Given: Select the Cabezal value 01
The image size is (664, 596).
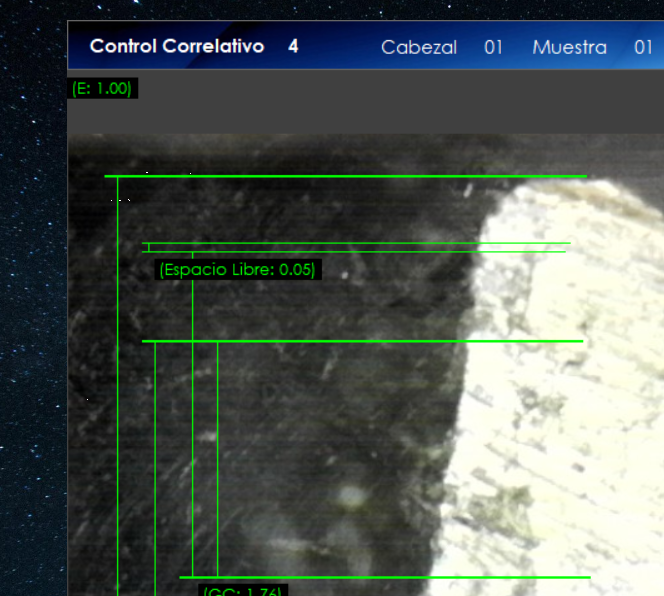Looking at the screenshot, I should (x=493, y=48).
